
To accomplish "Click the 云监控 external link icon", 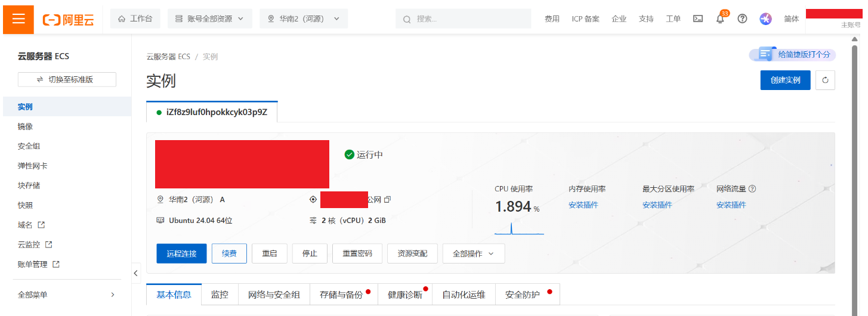I will pyautogui.click(x=49, y=244).
